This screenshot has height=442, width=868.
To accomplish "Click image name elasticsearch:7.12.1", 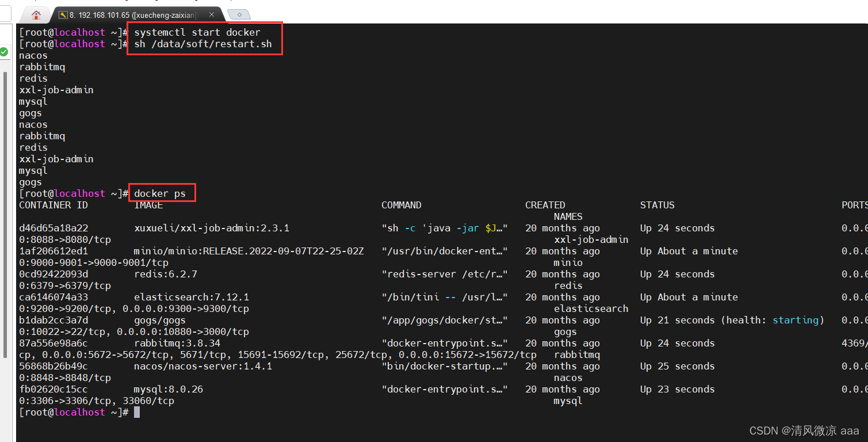I will 192,297.
